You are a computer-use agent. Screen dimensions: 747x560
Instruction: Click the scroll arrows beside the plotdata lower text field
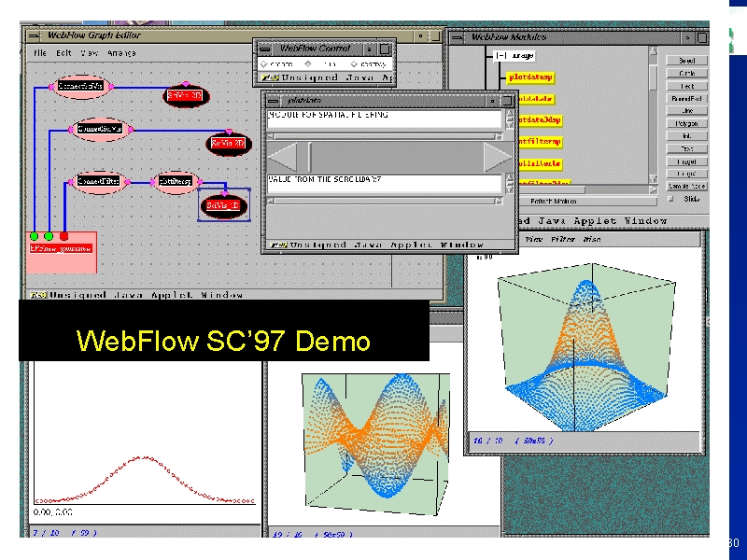point(509,184)
